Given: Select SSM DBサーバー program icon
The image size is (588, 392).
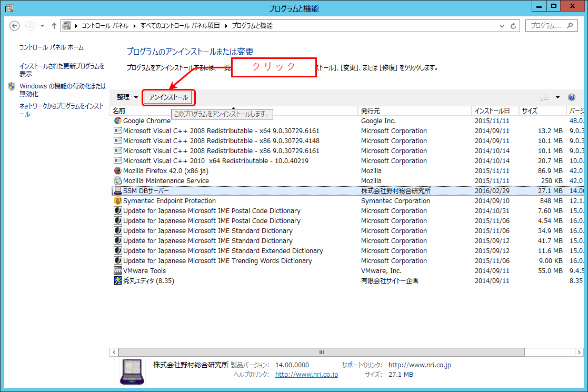Looking at the screenshot, I should [118, 191].
